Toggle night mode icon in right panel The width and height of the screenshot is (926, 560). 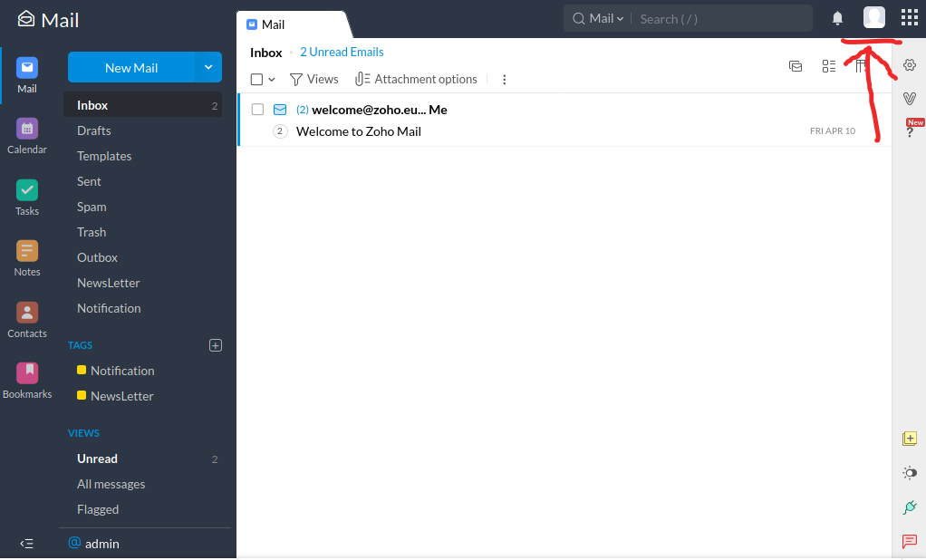tap(910, 473)
